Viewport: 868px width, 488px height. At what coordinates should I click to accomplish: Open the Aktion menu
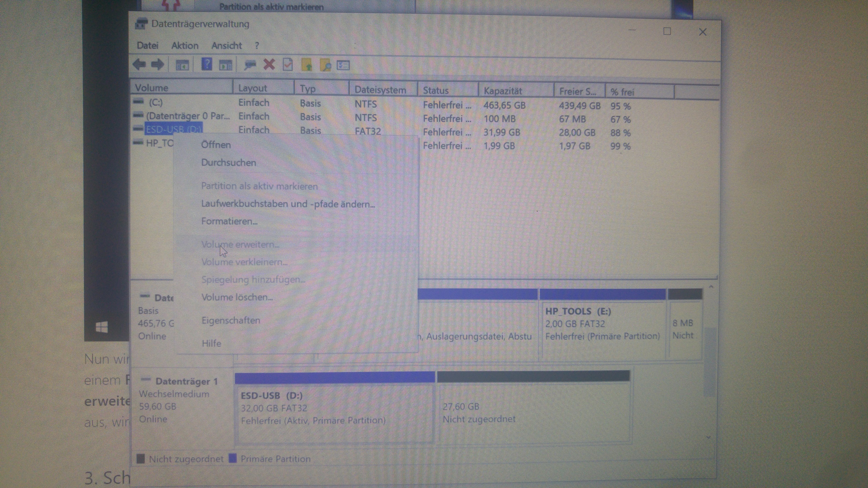pyautogui.click(x=185, y=45)
